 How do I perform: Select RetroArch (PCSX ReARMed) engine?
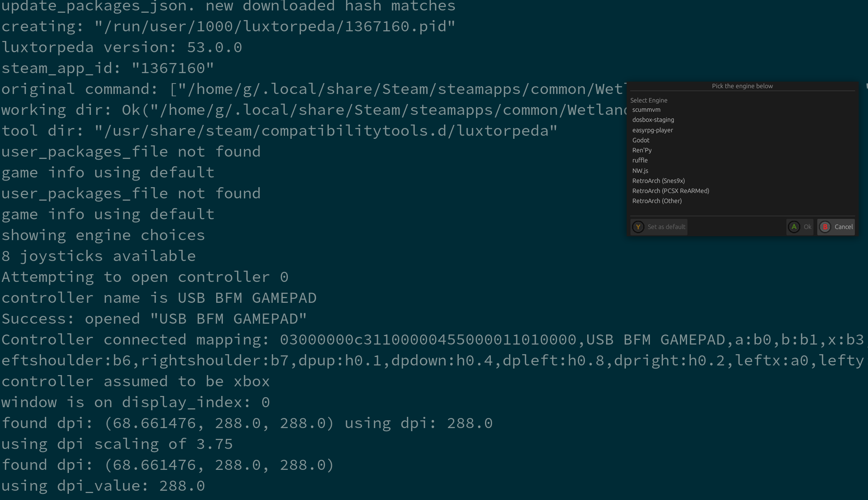(671, 190)
